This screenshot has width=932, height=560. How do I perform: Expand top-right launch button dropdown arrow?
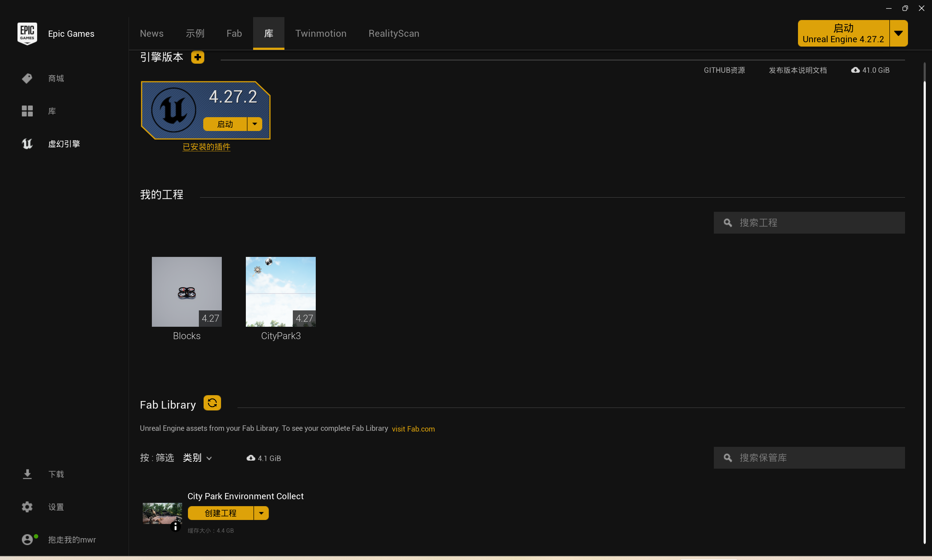pyautogui.click(x=898, y=33)
